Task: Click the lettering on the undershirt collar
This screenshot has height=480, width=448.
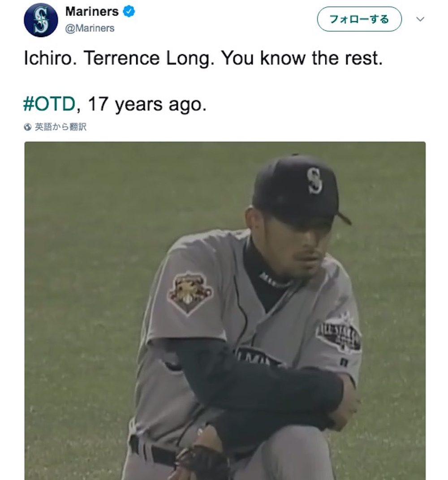Action: coord(273,280)
